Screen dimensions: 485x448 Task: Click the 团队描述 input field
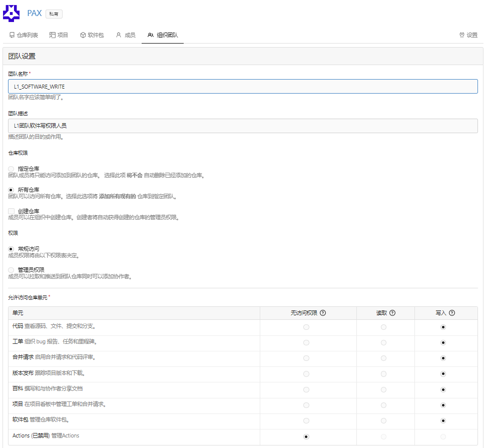243,126
